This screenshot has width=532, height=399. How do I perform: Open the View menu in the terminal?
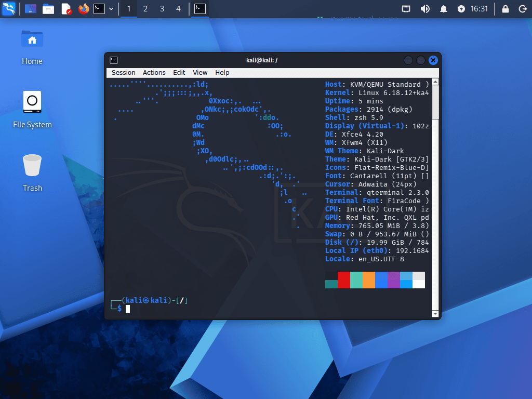(x=199, y=72)
